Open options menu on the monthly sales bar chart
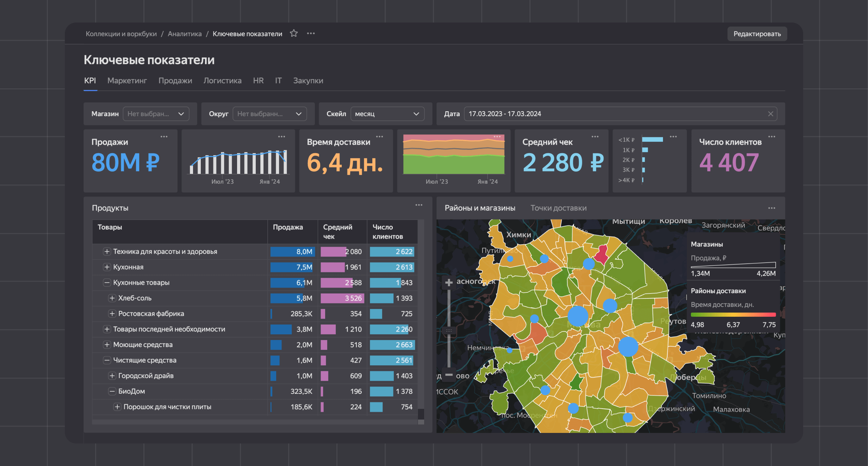The height and width of the screenshot is (466, 868). pyautogui.click(x=281, y=137)
